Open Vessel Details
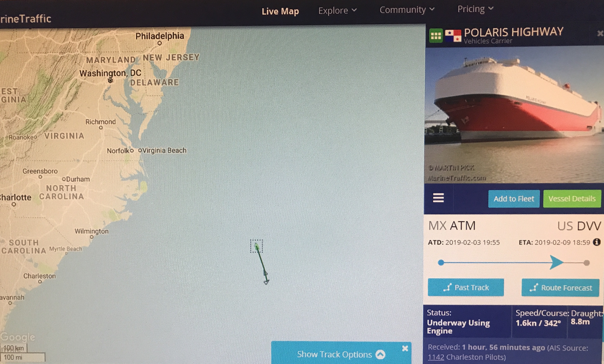604x364 pixels. (572, 199)
